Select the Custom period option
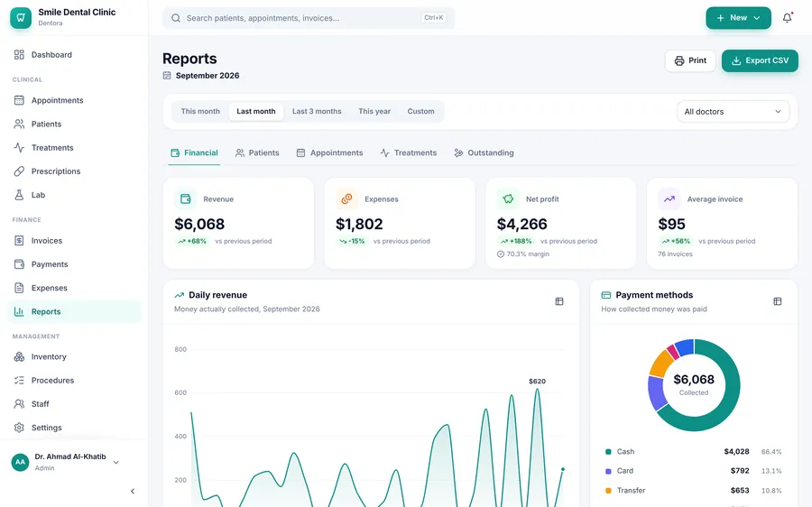Screen dimensions: 812x507 click(421, 111)
